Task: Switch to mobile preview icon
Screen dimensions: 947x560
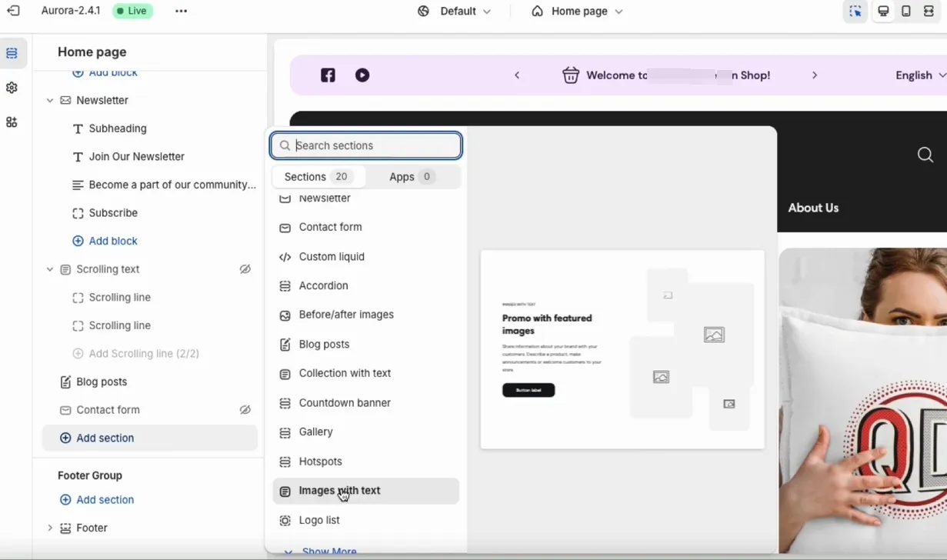Action: [x=906, y=12]
